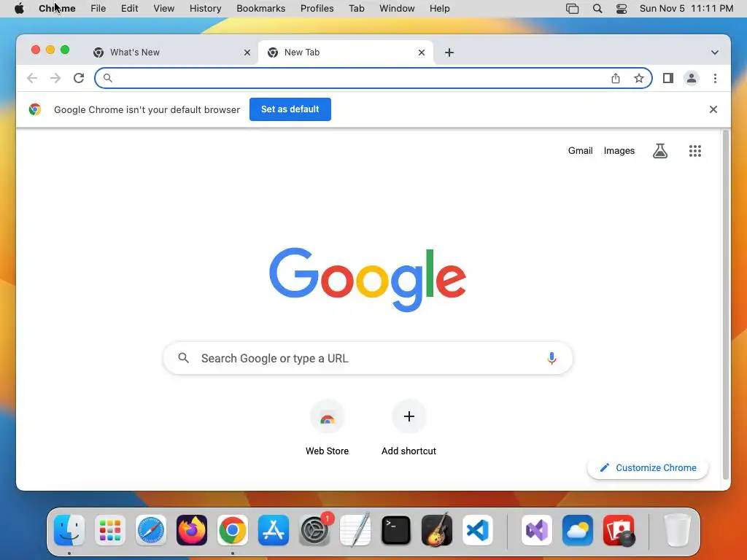Open the Edit menu
Screen dimensions: 747x560
point(129,9)
